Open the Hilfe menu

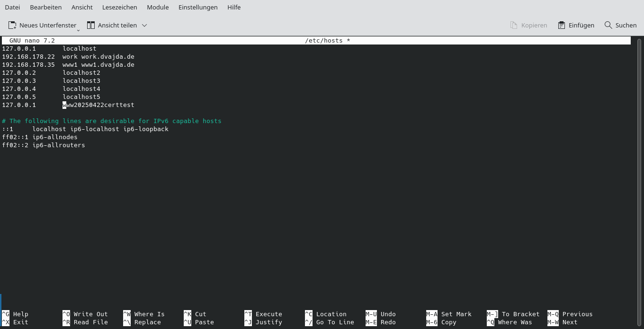tap(234, 7)
